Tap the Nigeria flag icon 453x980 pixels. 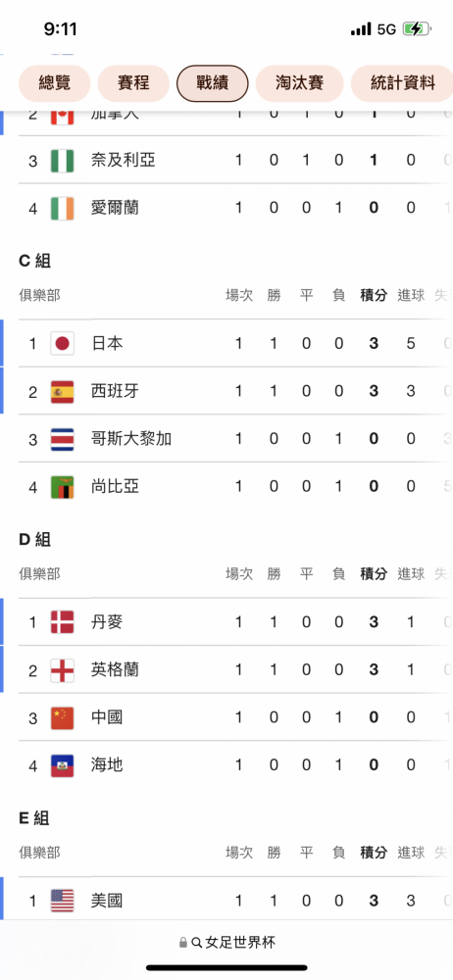(62, 160)
